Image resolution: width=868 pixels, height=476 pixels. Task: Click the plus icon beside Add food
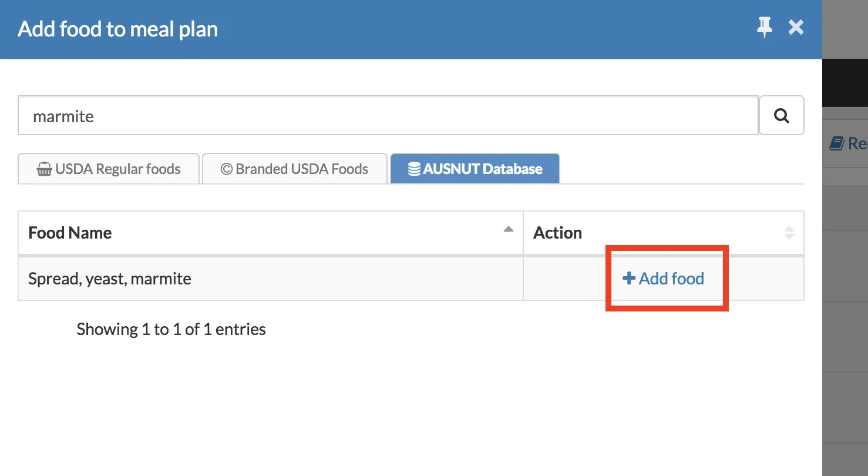(x=629, y=278)
